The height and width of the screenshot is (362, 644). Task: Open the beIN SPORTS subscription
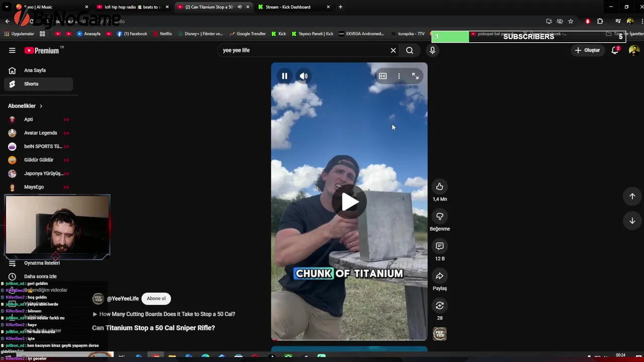pos(38,146)
